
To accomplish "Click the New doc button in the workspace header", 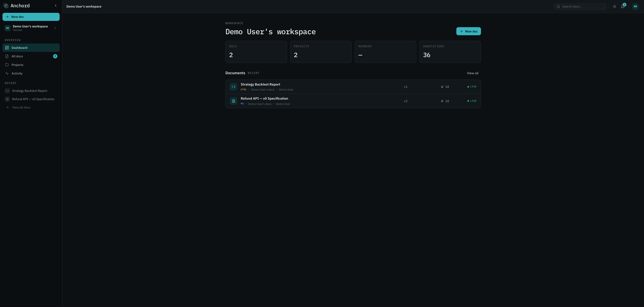I will click(468, 31).
